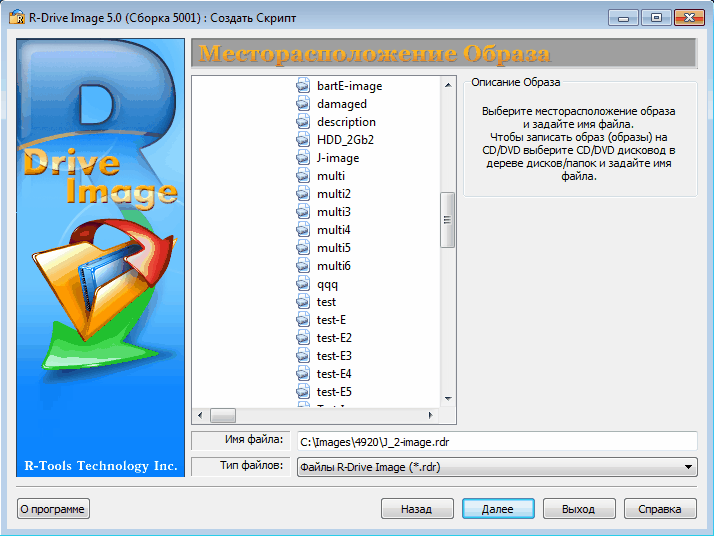Select the description file name

(x=346, y=122)
